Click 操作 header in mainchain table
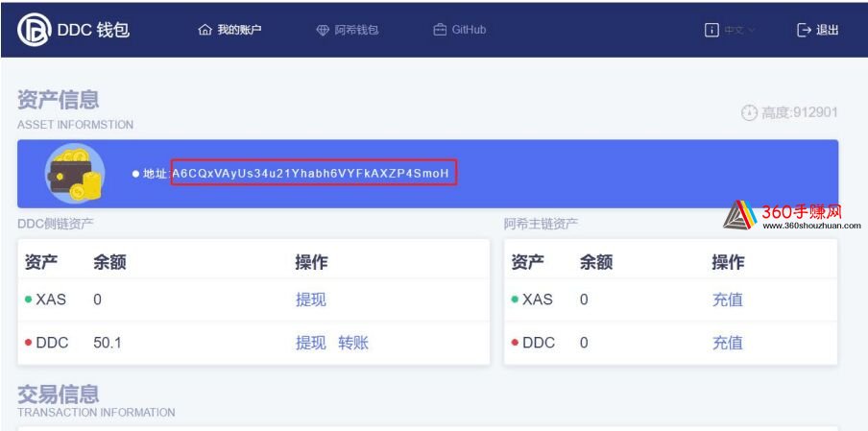 [729, 262]
